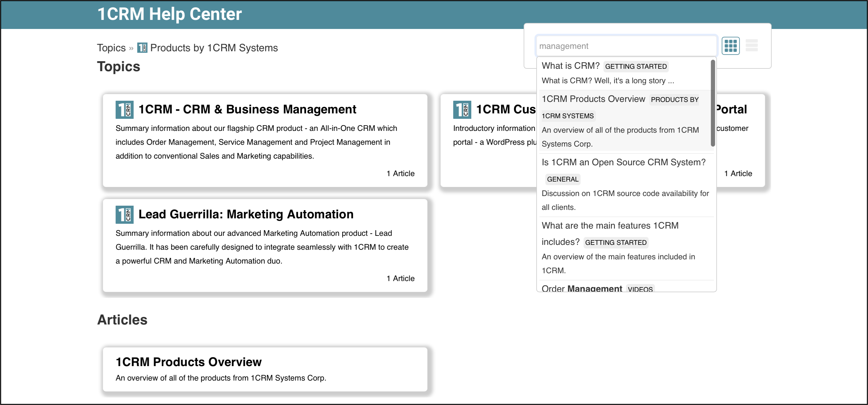Viewport: 868px width, 405px height.
Task: Focus the management search field
Action: click(626, 46)
